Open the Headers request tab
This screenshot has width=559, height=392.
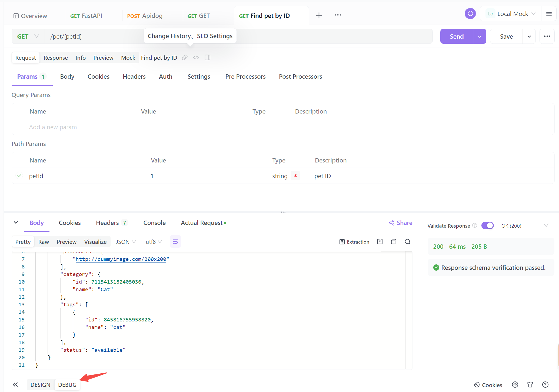tap(134, 77)
